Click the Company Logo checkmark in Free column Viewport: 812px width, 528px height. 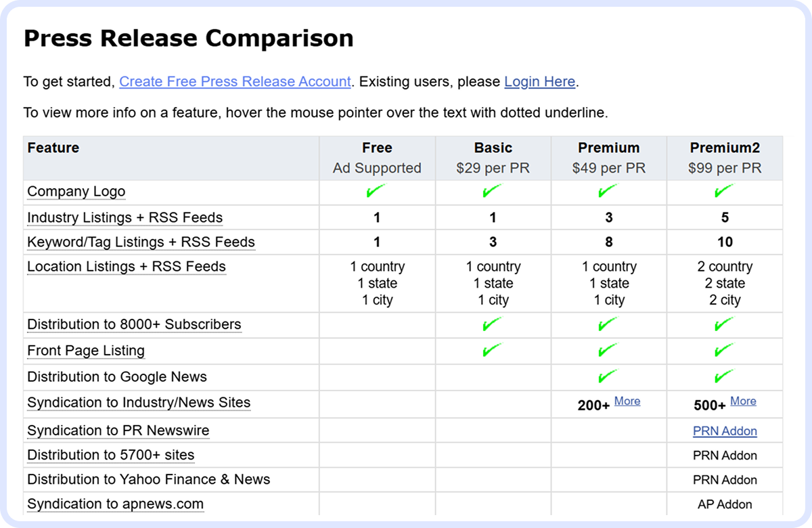coord(377,192)
